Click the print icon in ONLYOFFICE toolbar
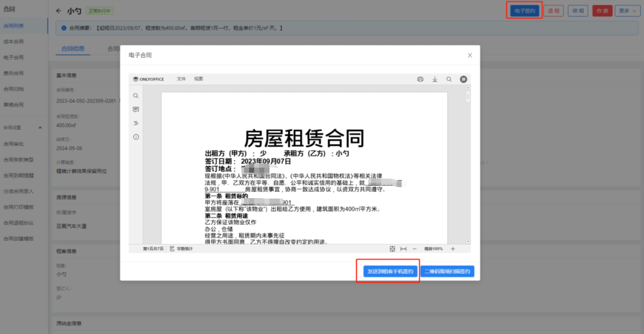The image size is (644, 334). pos(420,79)
